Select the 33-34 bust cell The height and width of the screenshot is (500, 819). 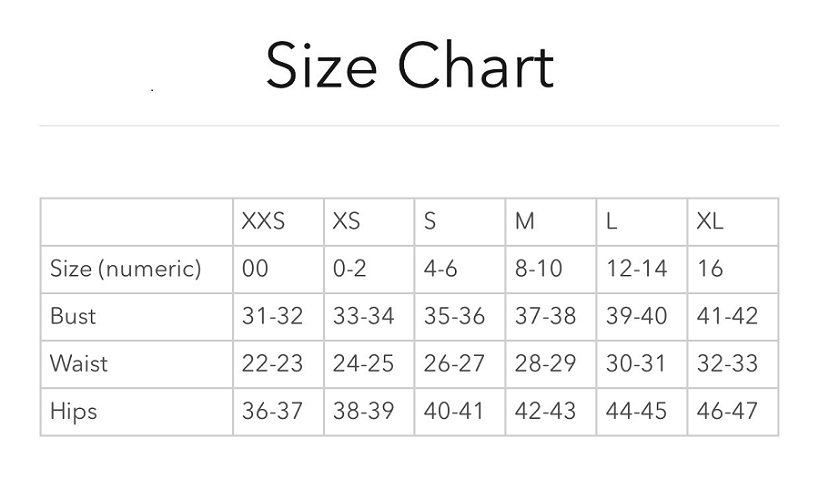coord(363,316)
